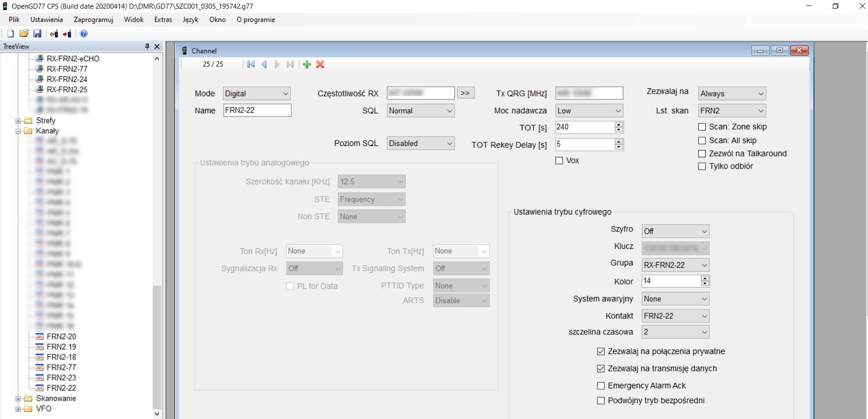
Task: Open Poziom SQL dropdown
Action: [x=421, y=143]
